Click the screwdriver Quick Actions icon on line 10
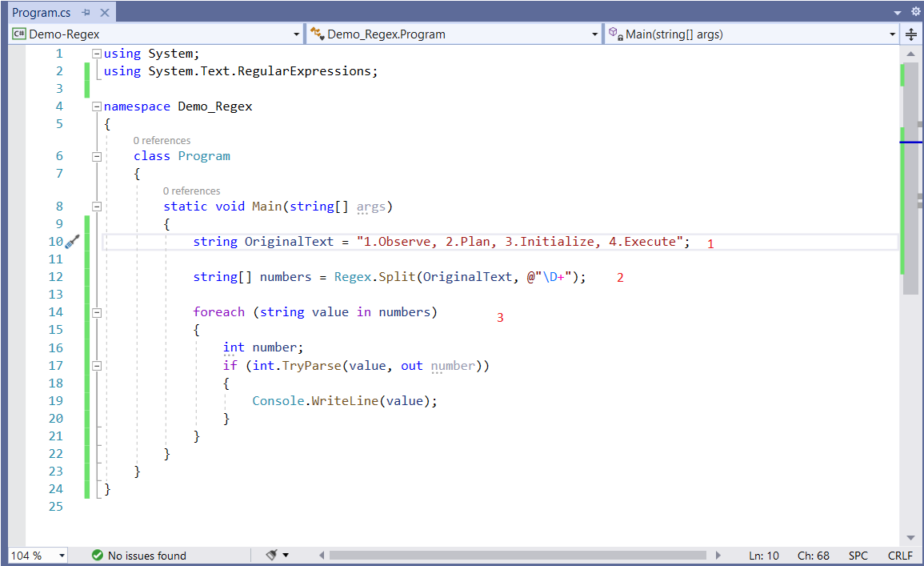This screenshot has height=566, width=924. 72,241
